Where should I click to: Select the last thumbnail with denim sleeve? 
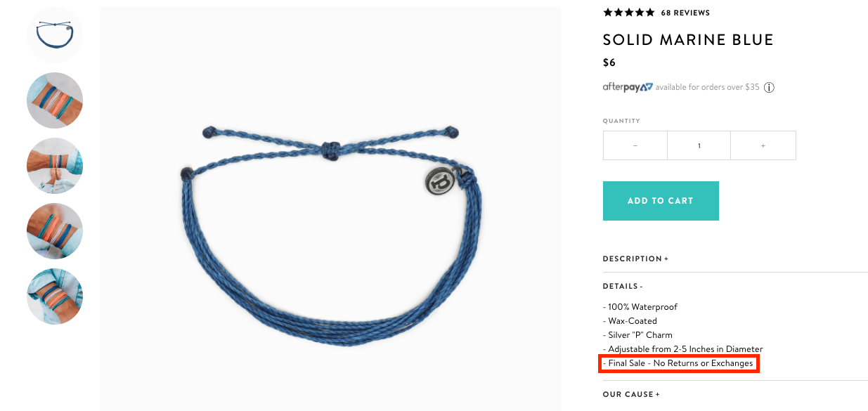point(55,296)
